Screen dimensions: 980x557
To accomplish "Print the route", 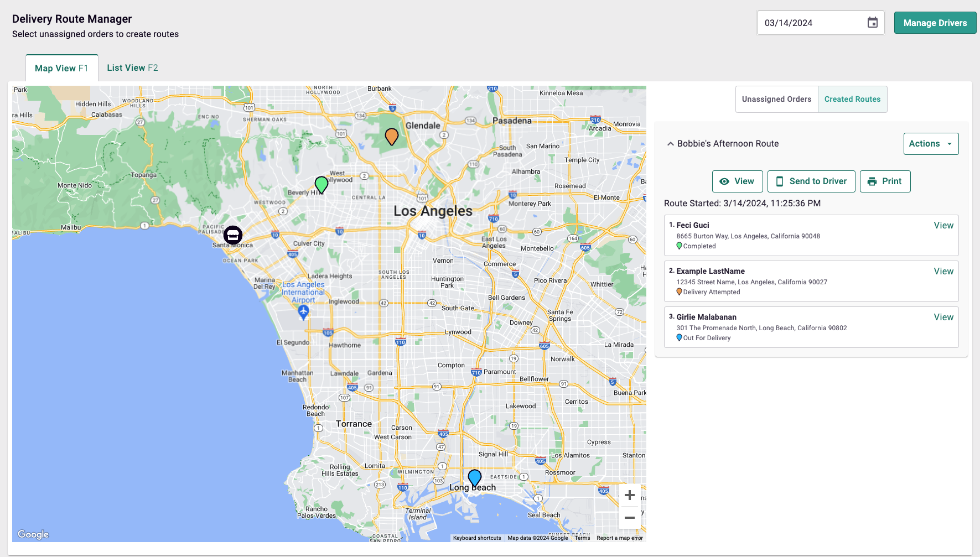I will pos(885,181).
